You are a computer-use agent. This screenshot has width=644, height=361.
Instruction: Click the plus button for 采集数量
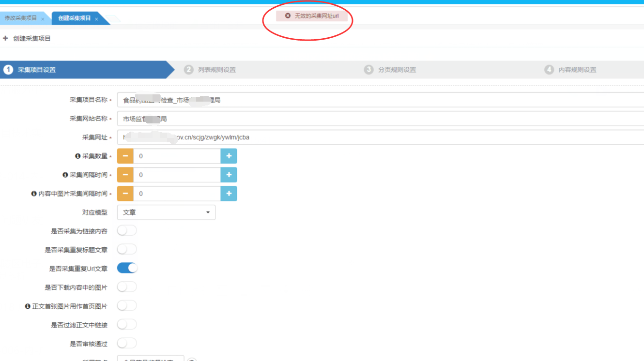pos(229,156)
